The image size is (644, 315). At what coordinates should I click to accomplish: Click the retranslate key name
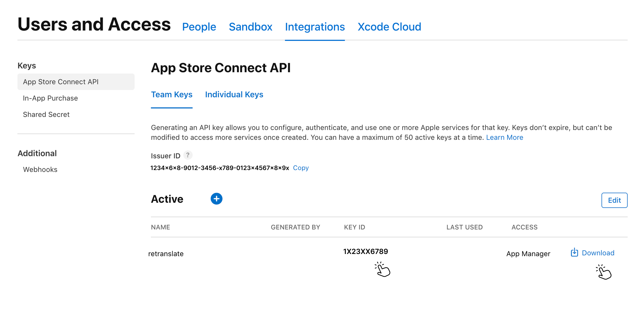coord(166,254)
